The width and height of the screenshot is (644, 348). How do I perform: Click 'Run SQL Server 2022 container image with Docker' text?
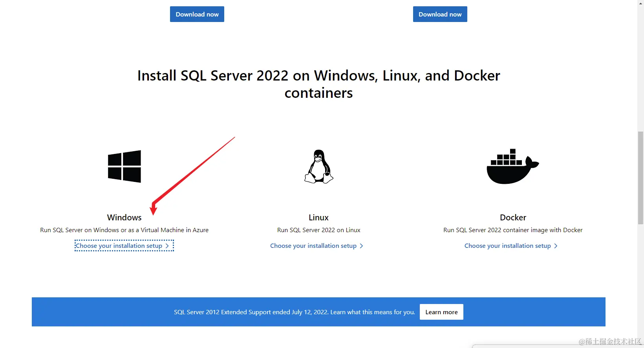coord(513,230)
